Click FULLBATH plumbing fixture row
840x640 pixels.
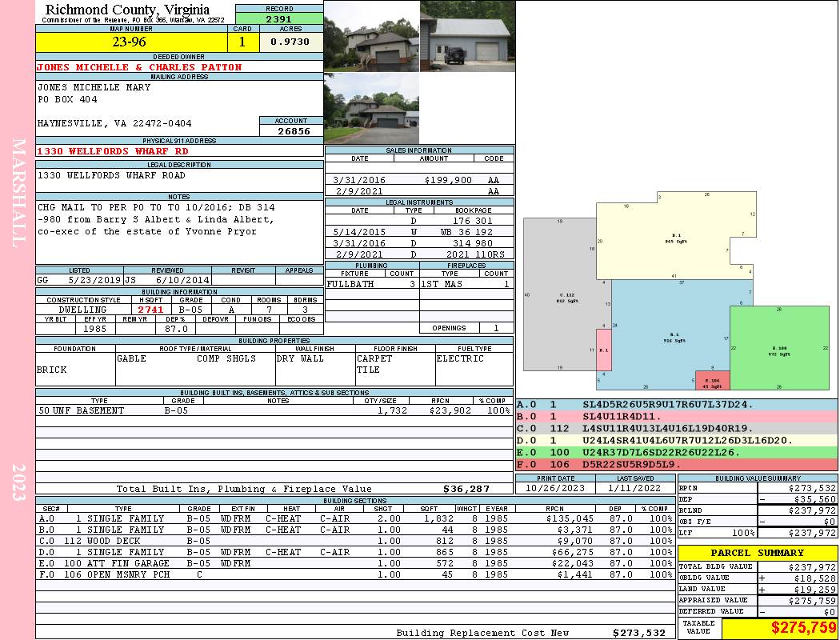coord(371,284)
